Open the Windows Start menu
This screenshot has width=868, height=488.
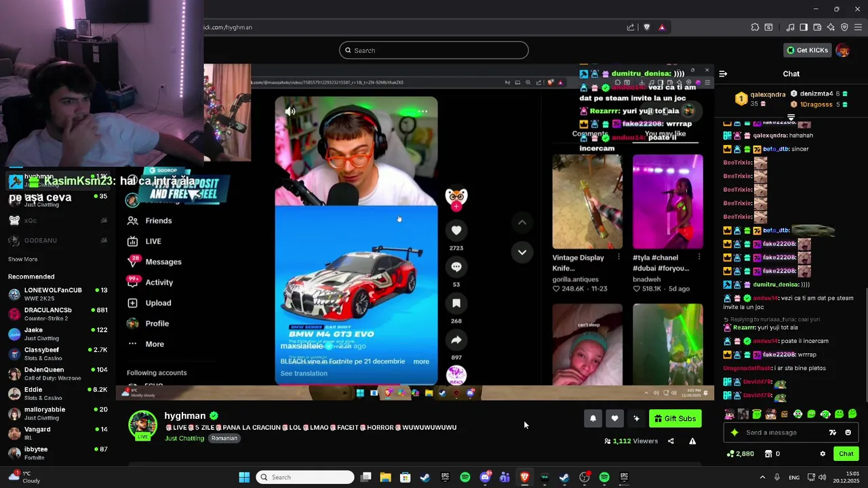[244, 477]
